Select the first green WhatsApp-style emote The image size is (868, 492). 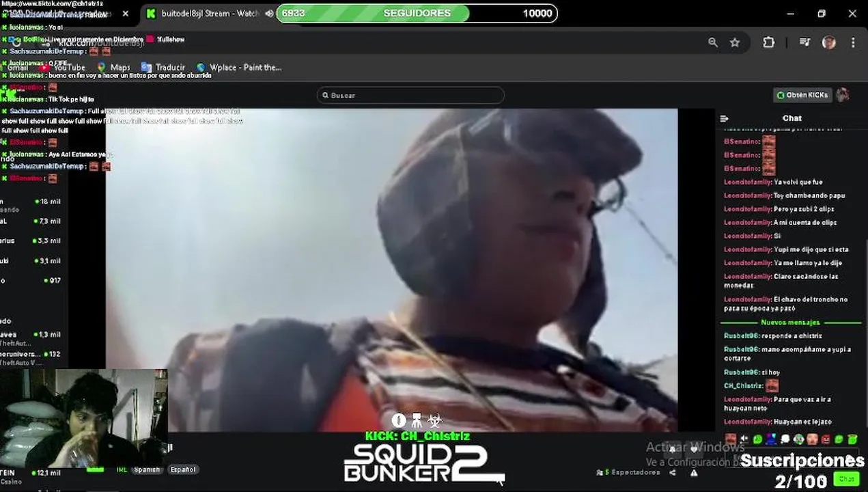pyautogui.click(x=758, y=439)
